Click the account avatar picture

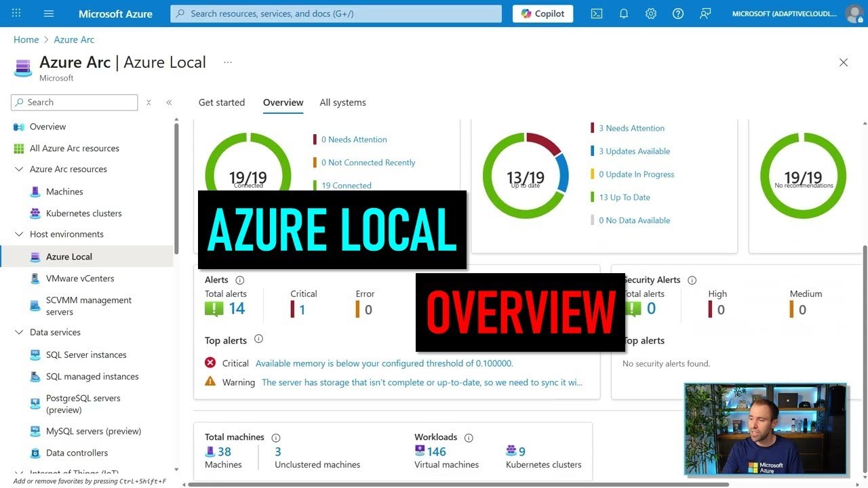(854, 14)
